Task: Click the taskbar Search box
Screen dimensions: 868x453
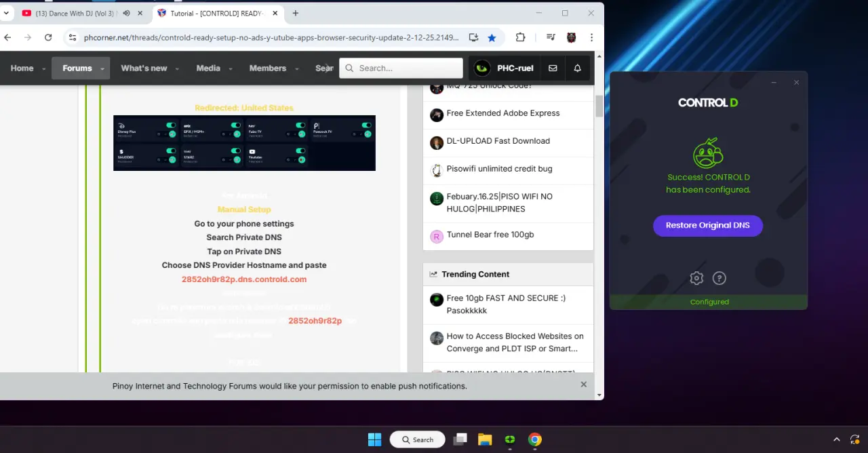Action: (x=417, y=439)
